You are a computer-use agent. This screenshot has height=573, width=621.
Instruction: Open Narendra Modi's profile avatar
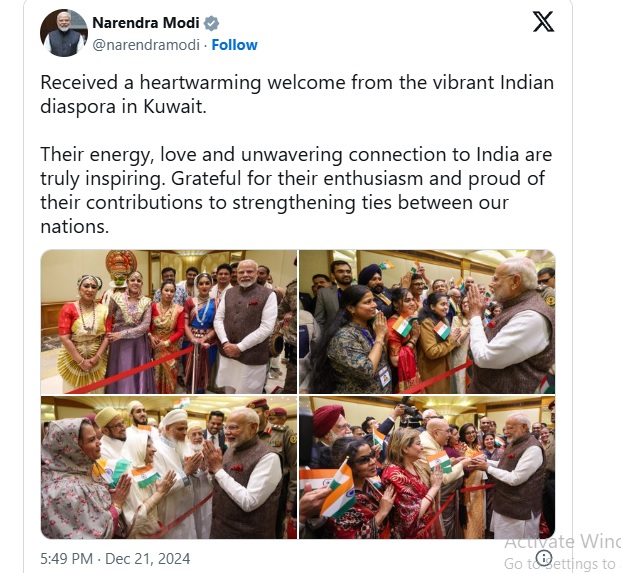pyautogui.click(x=64, y=33)
